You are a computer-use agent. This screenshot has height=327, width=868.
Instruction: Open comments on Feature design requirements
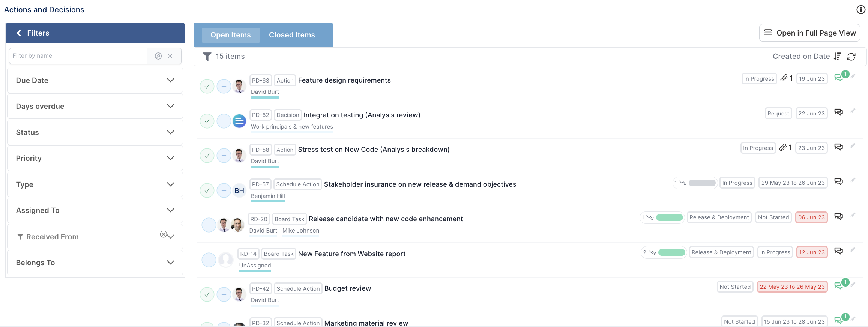tap(838, 78)
